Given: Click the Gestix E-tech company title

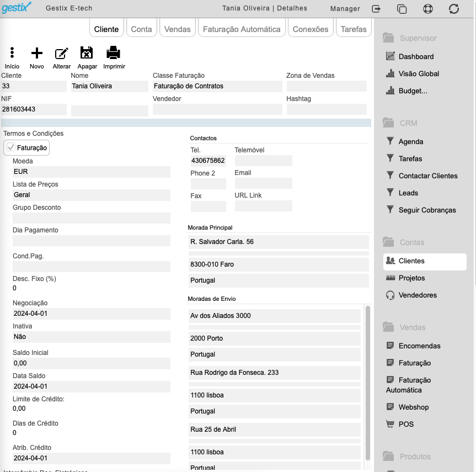Looking at the screenshot, I should click(x=69, y=8).
